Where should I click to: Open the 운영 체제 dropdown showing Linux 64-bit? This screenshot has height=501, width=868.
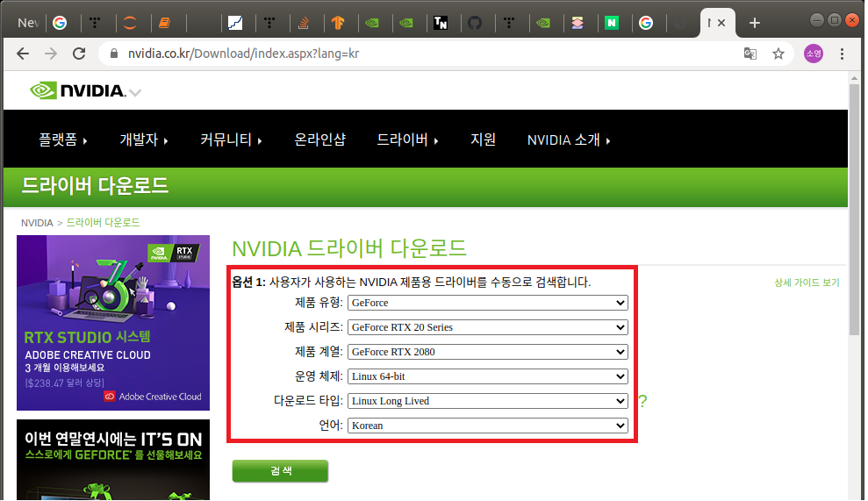488,376
